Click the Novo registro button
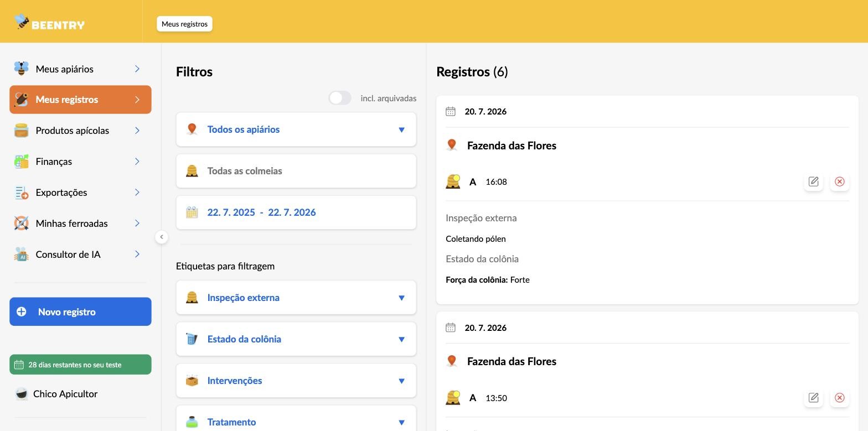 coord(80,311)
